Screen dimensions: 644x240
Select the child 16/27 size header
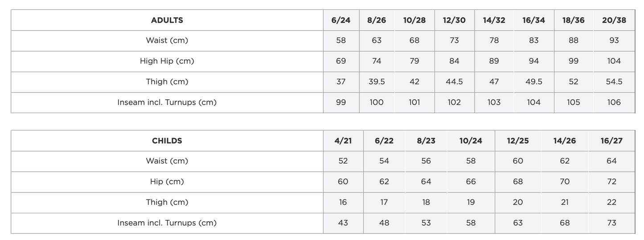point(611,141)
